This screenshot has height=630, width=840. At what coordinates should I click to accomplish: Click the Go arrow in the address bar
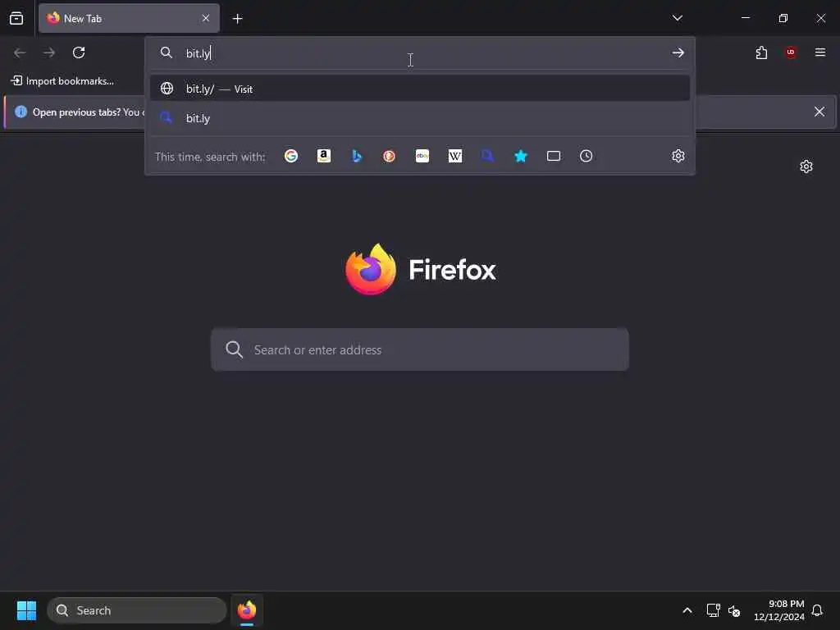(678, 52)
